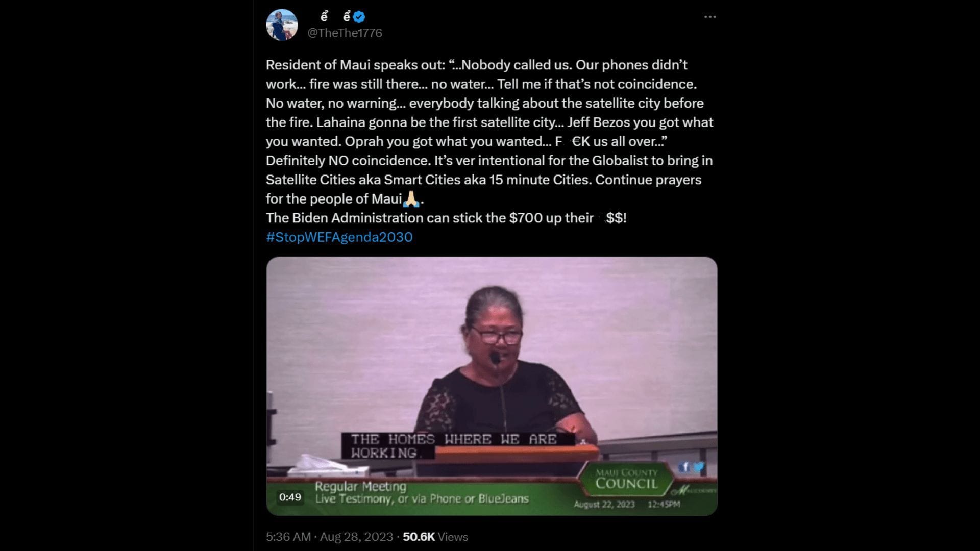Click the "Regular Meeting" banner text

coord(360,486)
